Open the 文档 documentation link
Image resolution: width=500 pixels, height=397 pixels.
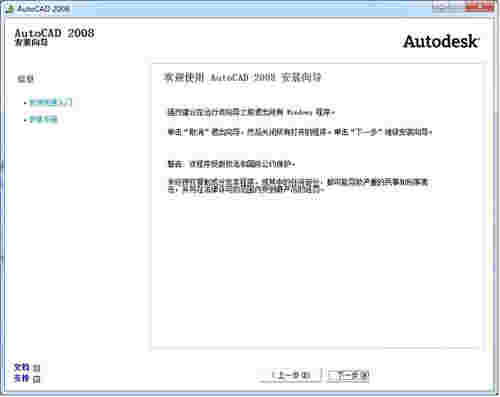pos(22,367)
